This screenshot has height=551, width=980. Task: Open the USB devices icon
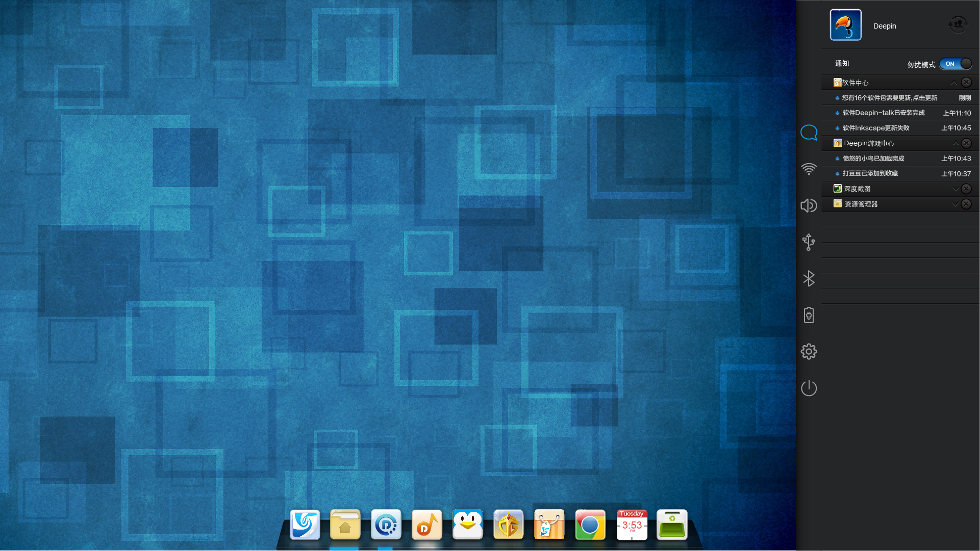809,242
